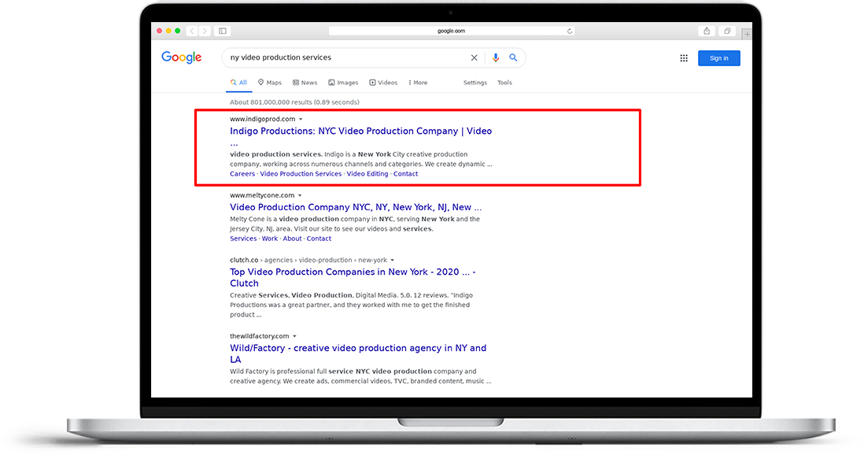Click the red close window button

[160, 31]
